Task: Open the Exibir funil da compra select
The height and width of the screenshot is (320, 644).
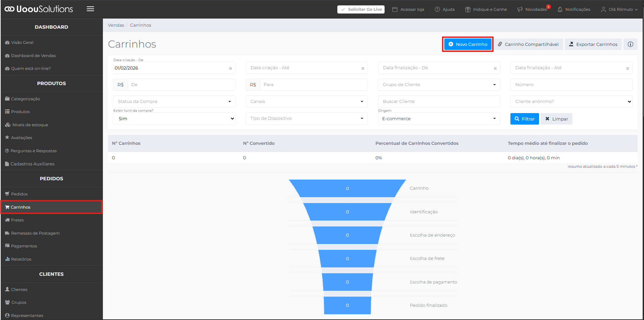Action: (x=174, y=118)
